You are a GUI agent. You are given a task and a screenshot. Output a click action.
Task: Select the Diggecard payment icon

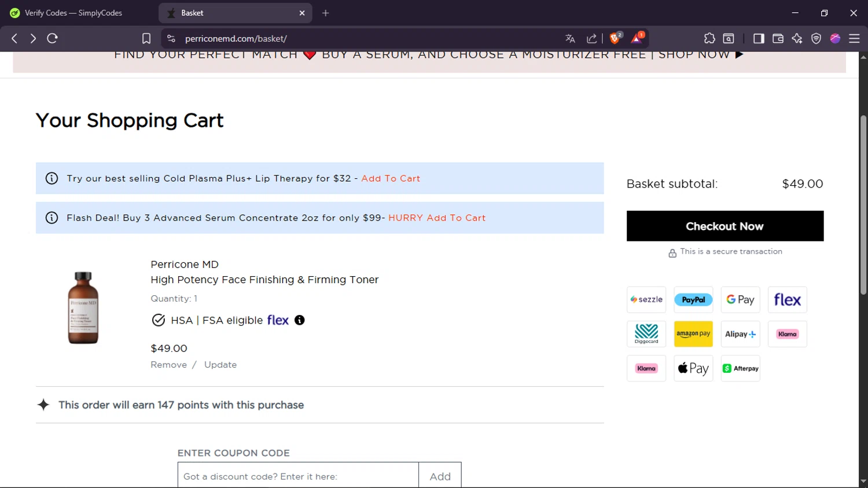coord(646,334)
